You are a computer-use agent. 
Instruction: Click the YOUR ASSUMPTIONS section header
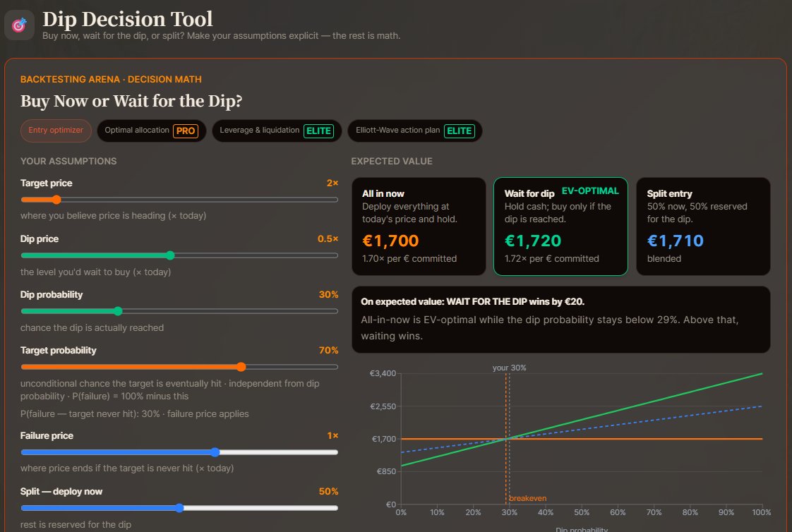point(68,161)
